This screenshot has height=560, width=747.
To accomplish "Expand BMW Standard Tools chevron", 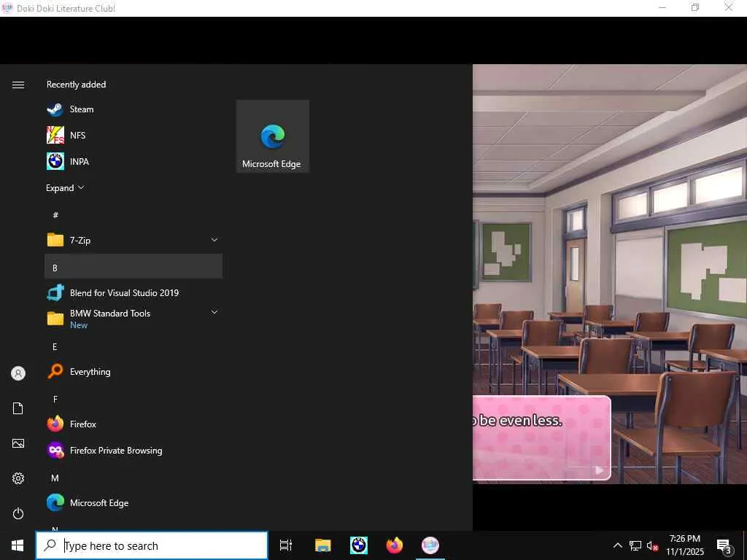I will tap(214, 312).
